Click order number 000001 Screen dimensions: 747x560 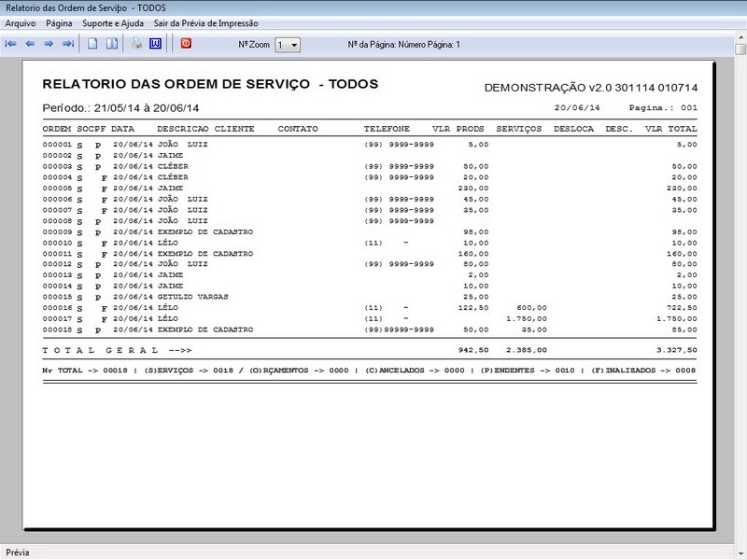[57, 145]
